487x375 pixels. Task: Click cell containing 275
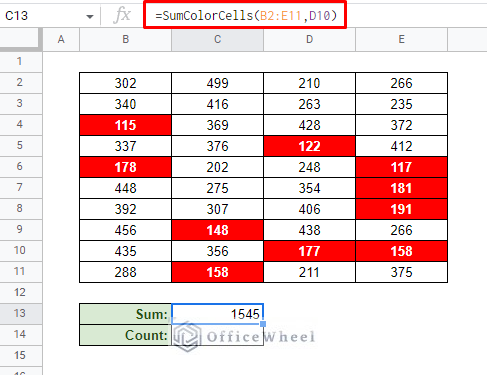(217, 188)
